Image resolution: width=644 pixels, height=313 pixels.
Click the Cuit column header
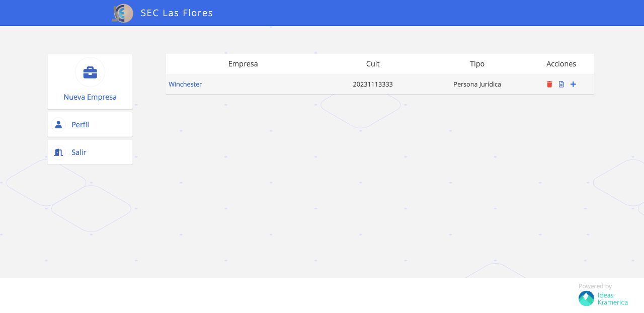tap(373, 64)
